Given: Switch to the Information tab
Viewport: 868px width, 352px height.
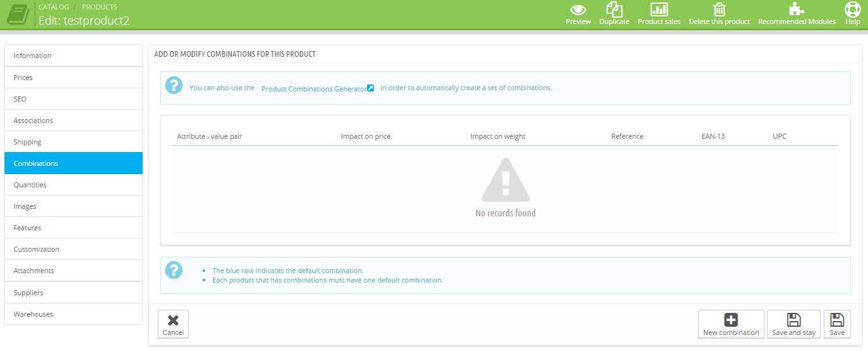Looking at the screenshot, I should coord(73,56).
